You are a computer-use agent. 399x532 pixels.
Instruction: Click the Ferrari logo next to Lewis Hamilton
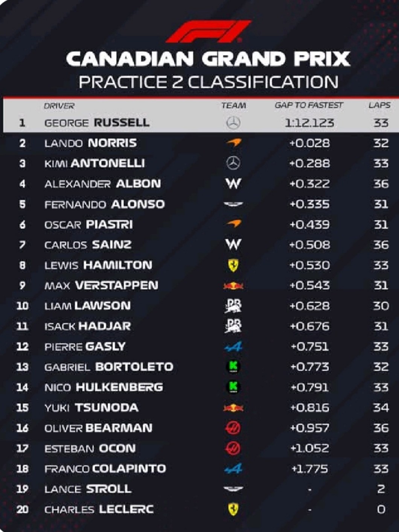pyautogui.click(x=233, y=265)
